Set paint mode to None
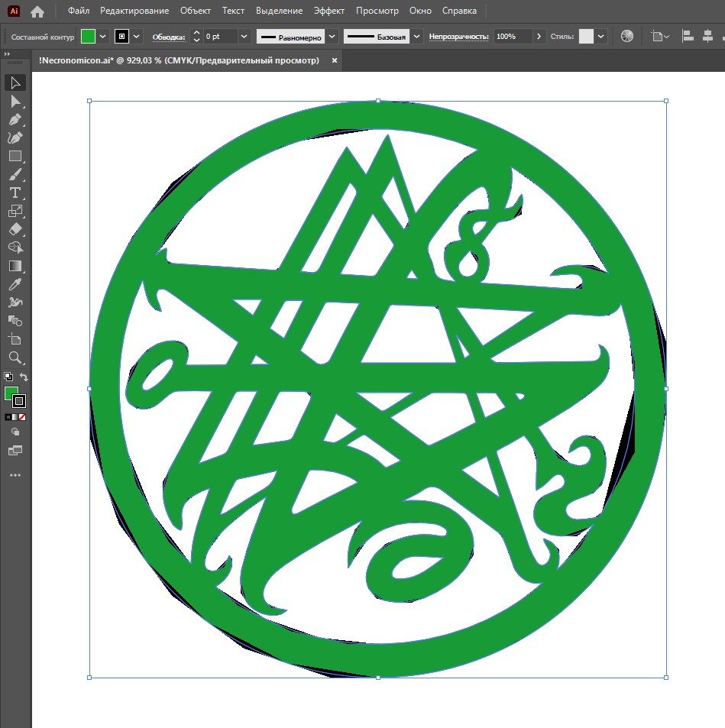 [22, 417]
